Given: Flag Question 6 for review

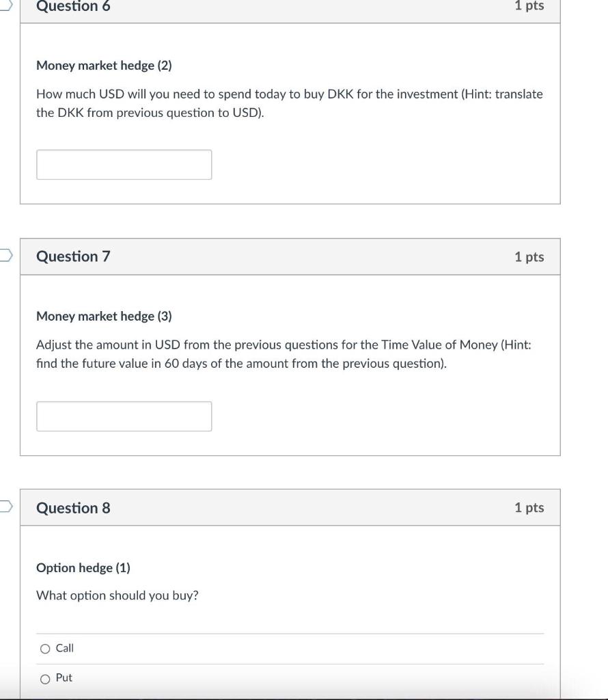Looking at the screenshot, I should [5, 5].
